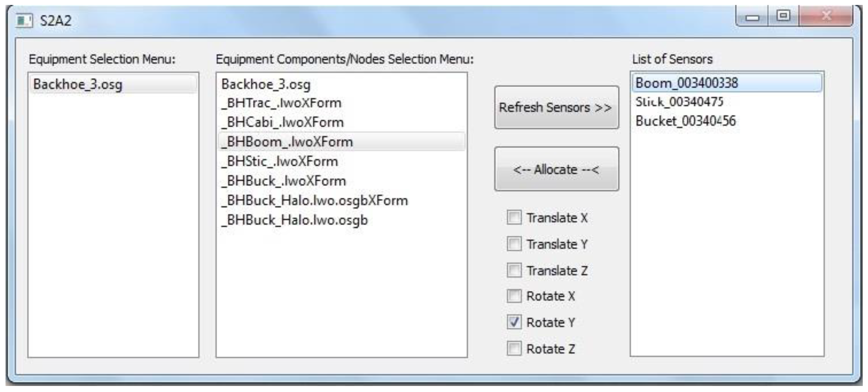
Task: Choose the Bucket_00340456 sensor
Action: point(685,121)
